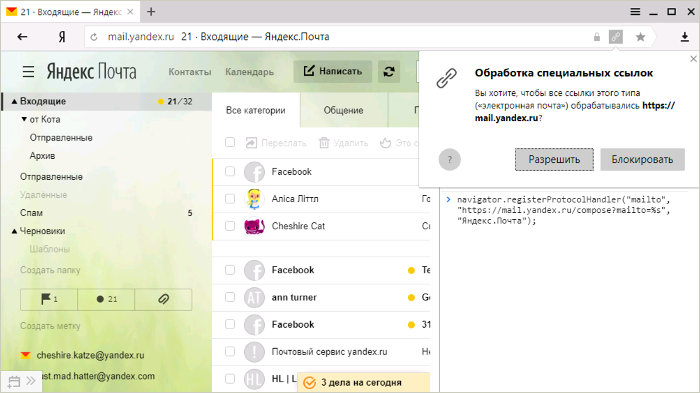The height and width of the screenshot is (393, 700).
Task: Click the Разрешить button
Action: [x=554, y=159]
